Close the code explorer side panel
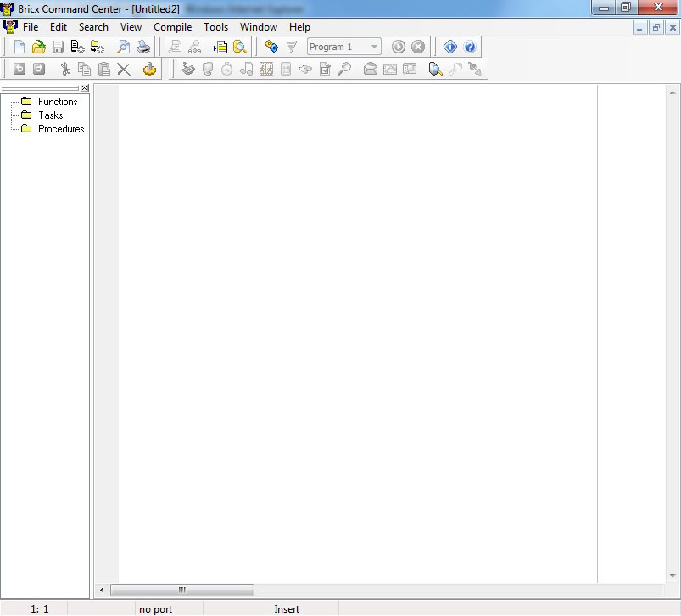The height and width of the screenshot is (616, 681). coord(85,87)
